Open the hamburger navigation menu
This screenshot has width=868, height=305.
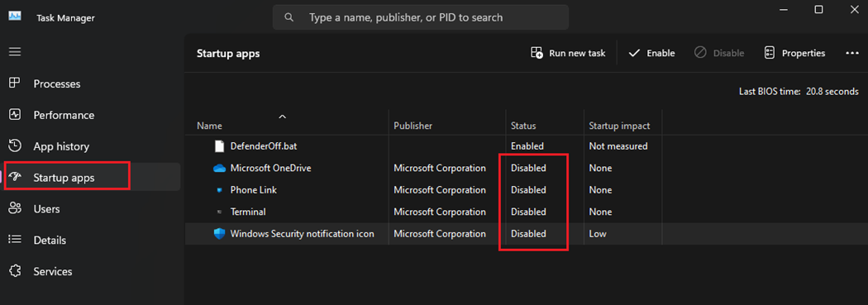click(x=15, y=51)
